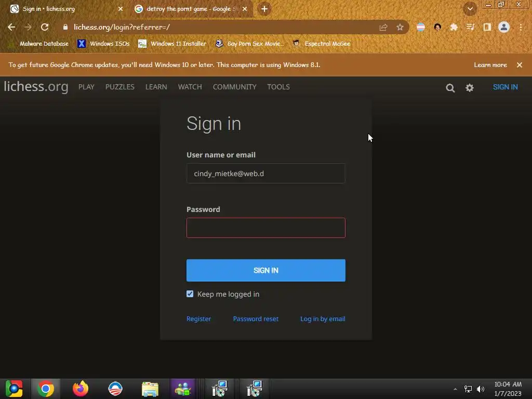
Task: Open File Explorer from the taskbar
Action: (x=150, y=389)
